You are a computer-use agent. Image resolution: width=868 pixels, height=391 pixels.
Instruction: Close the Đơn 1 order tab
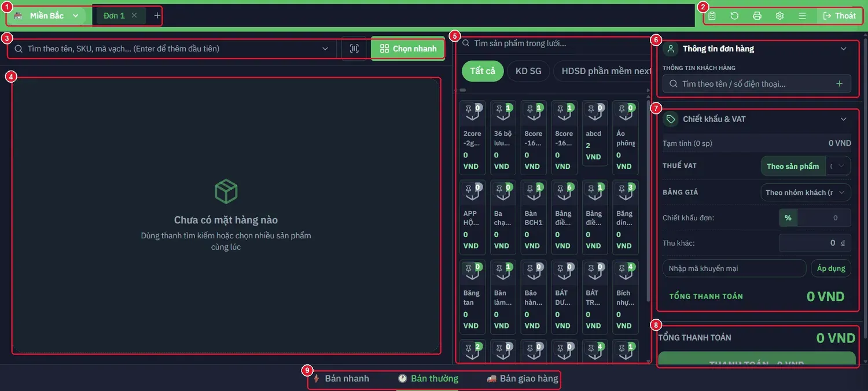coord(134,16)
